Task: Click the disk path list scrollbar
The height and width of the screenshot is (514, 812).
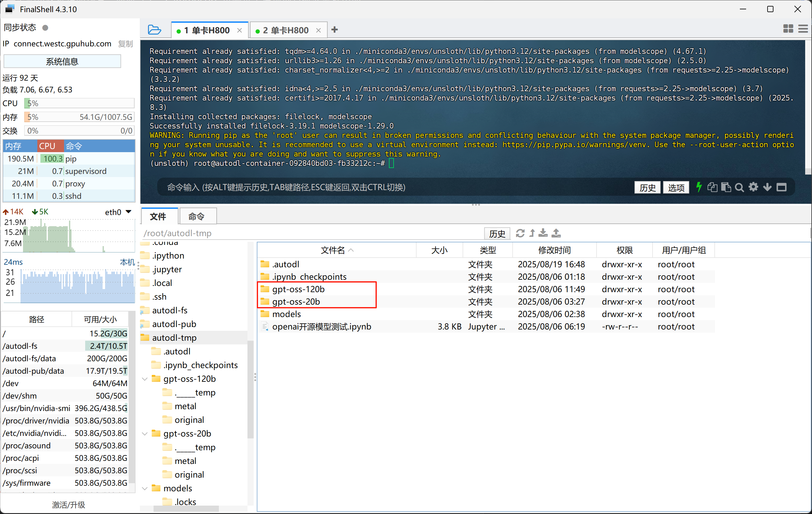Action: [132, 397]
